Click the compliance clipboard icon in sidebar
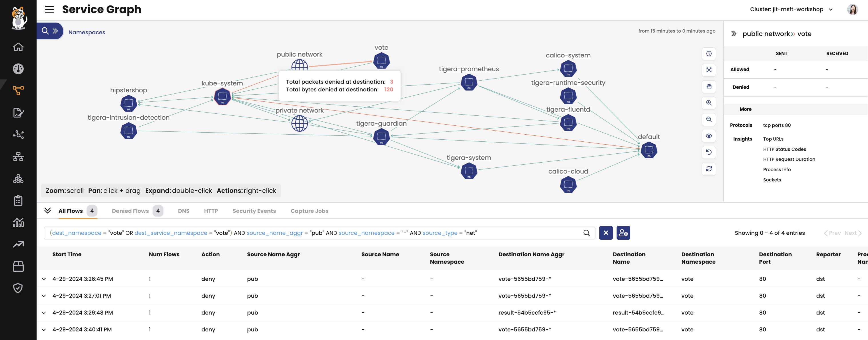The height and width of the screenshot is (340, 868). tap(18, 200)
